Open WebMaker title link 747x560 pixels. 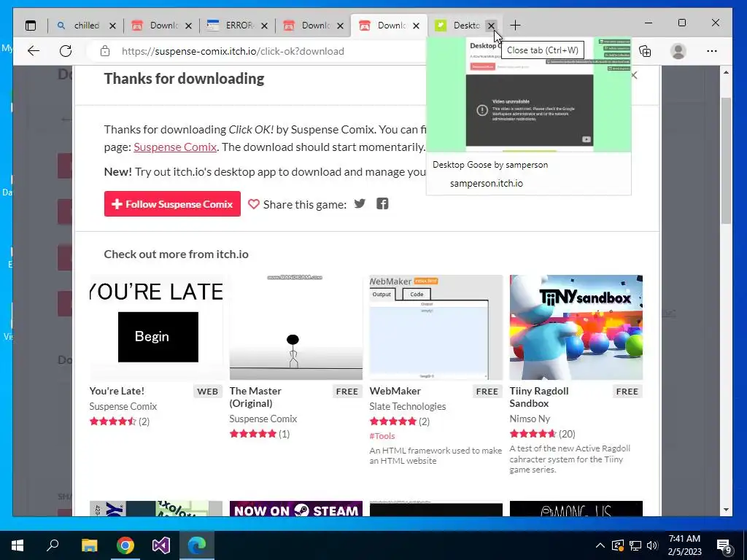click(395, 391)
